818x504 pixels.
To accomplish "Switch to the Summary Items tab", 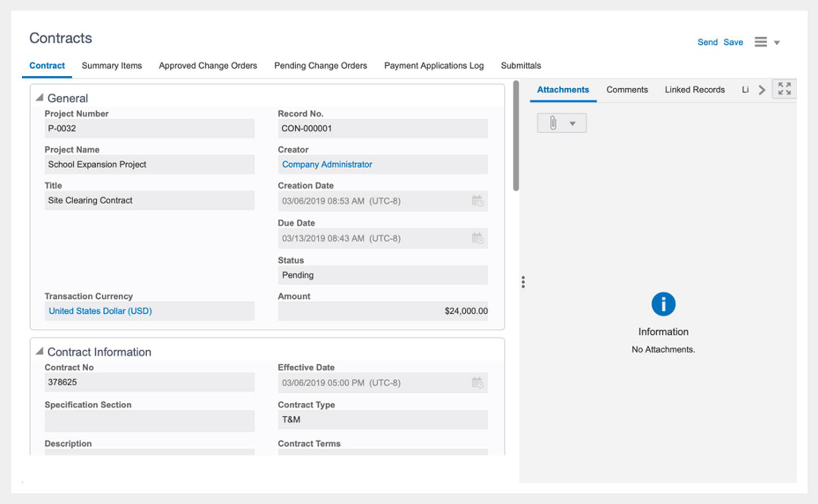I will 111,66.
